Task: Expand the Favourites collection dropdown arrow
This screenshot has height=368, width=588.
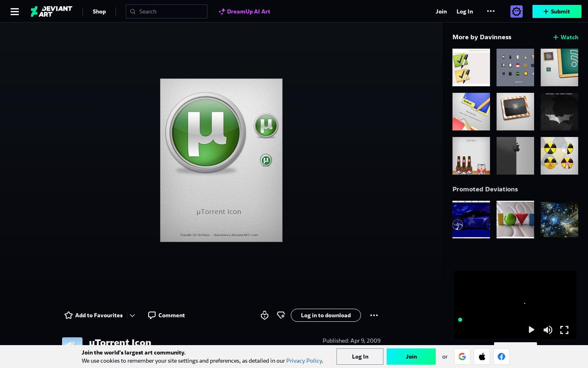Action: click(x=132, y=315)
